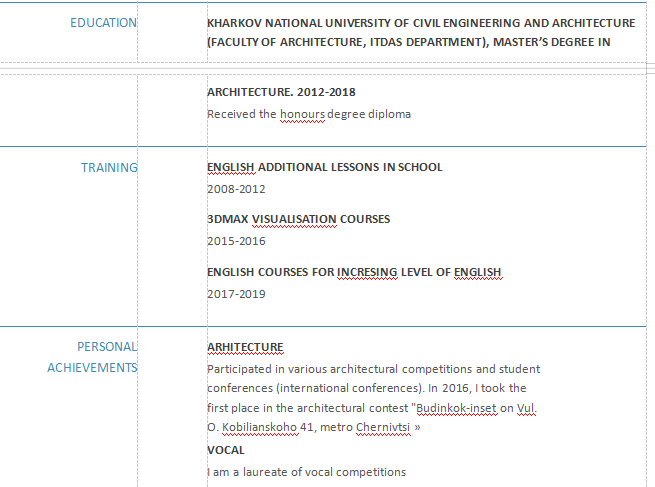Click the PERSONAL label in left column
This screenshot has height=487, width=655.
(106, 347)
